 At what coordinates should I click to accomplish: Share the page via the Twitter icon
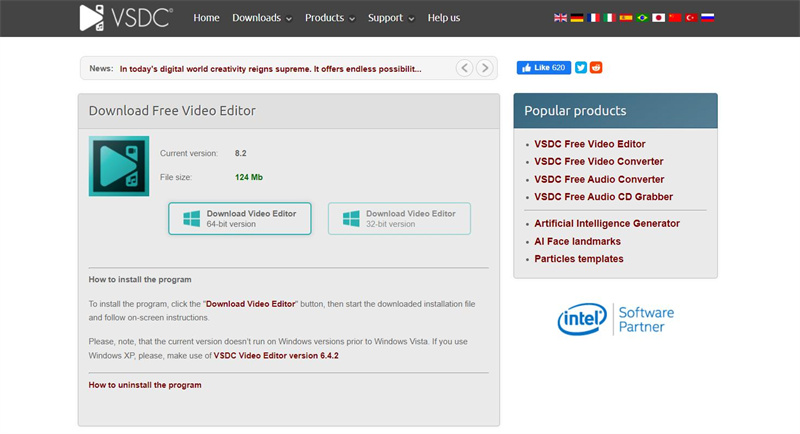(x=581, y=68)
